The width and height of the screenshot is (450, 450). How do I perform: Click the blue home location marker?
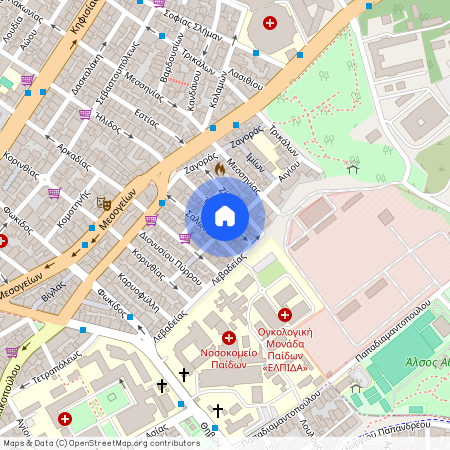click(225, 217)
